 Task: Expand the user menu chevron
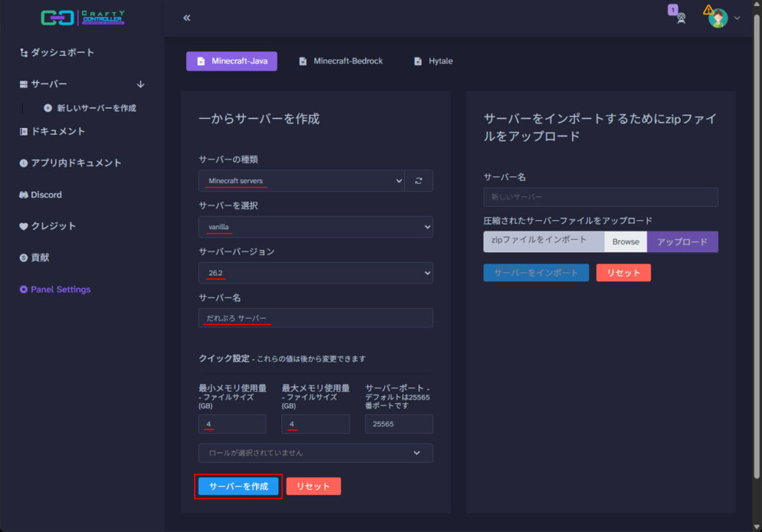point(737,19)
